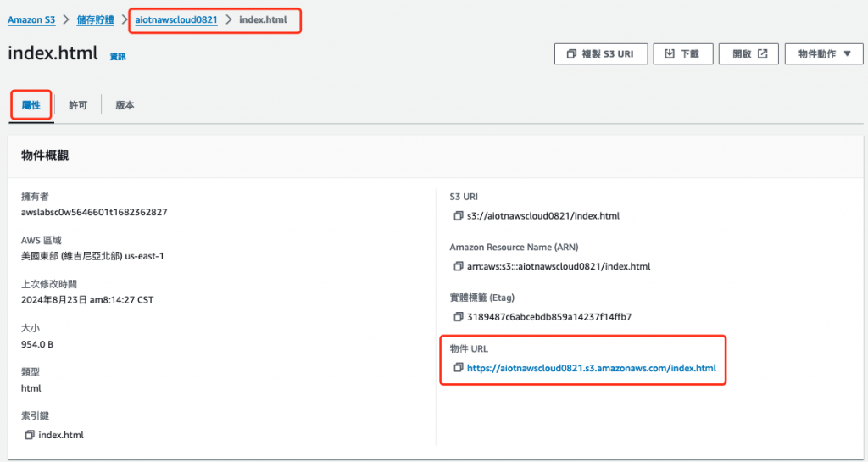The width and height of the screenshot is (868, 462).
Task: Click the index.html breadcrumb text
Action: [263, 19]
